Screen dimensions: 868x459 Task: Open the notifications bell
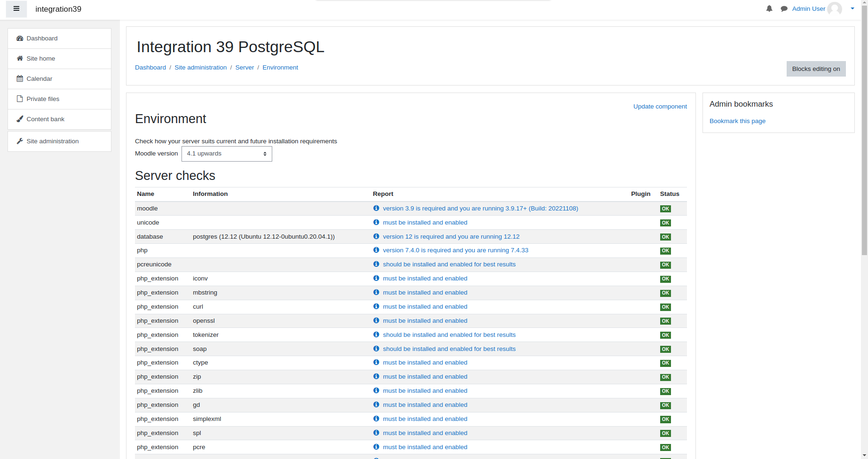coord(769,8)
